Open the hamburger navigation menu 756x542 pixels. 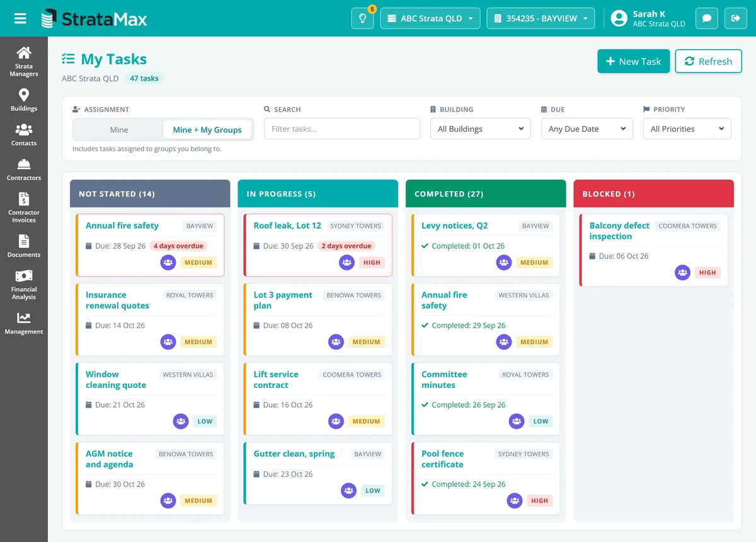pyautogui.click(x=20, y=18)
